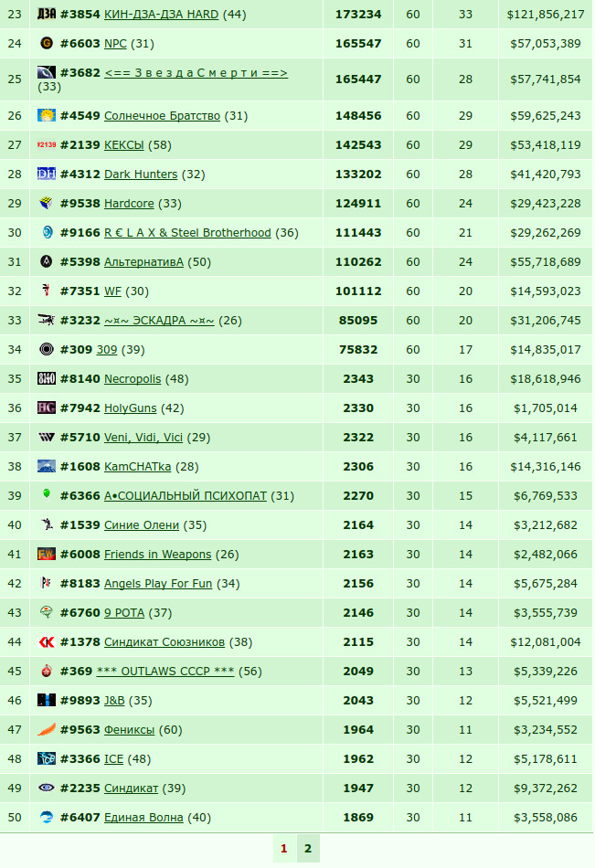Image resolution: width=595 pixels, height=868 pixels.
Task: Go to page 1 of rankings
Action: coord(284,849)
